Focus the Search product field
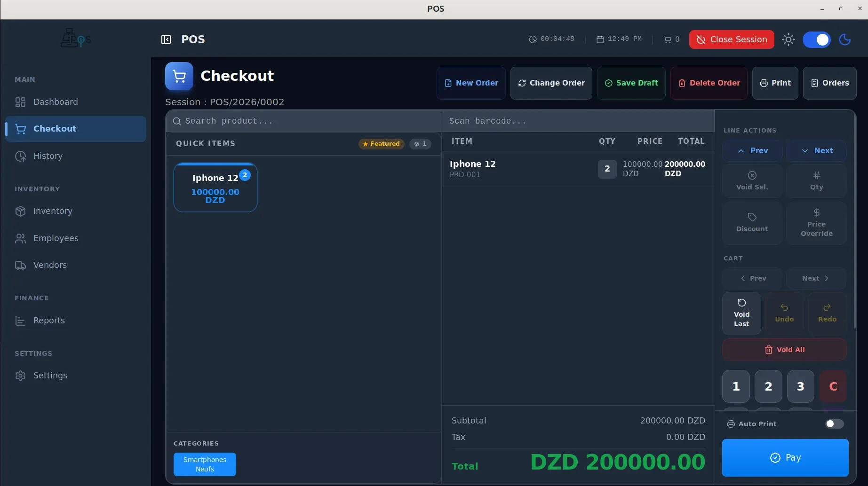This screenshot has height=486, width=868. [304, 121]
